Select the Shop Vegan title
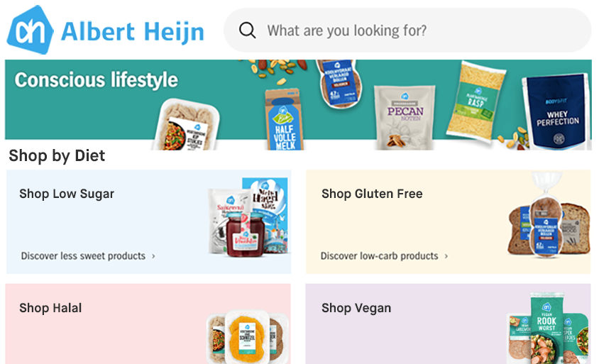Viewport: 599px width, 364px height. click(356, 308)
